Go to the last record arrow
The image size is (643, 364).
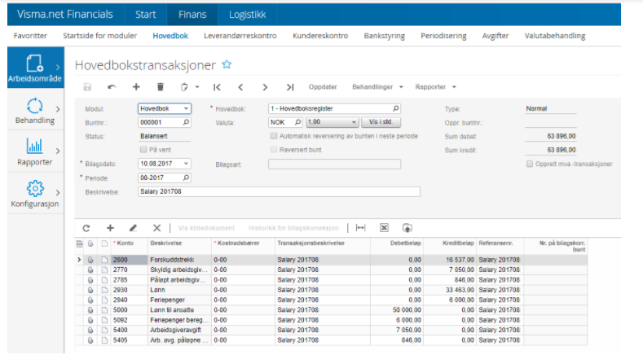coord(289,87)
